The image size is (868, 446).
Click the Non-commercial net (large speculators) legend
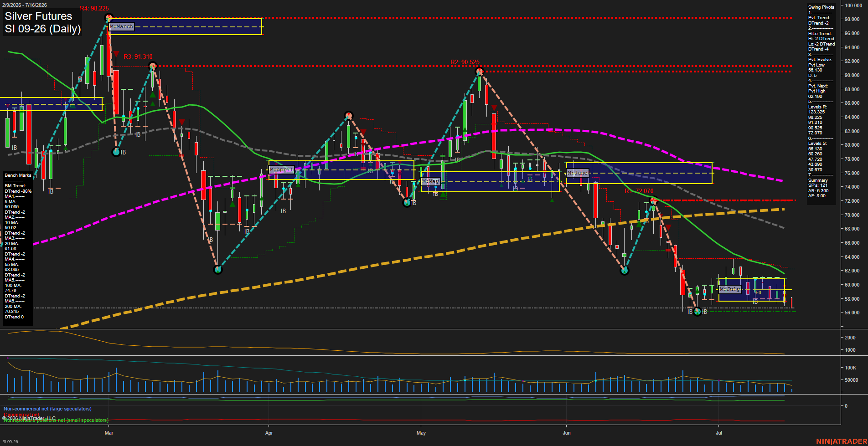pyautogui.click(x=47, y=409)
